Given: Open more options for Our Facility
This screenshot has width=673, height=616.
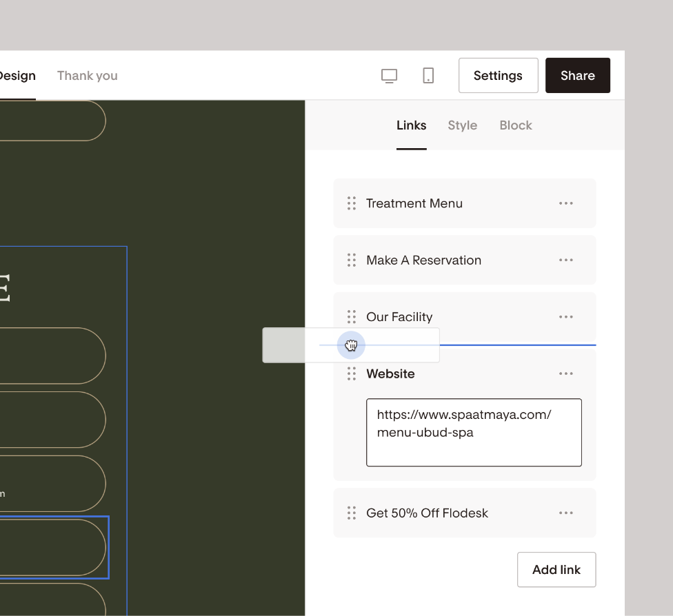Looking at the screenshot, I should point(565,317).
